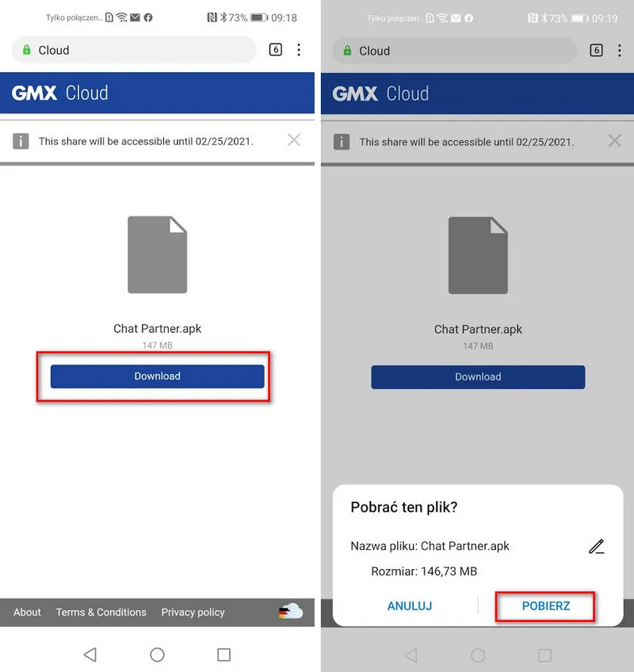
Task: Open the Terms & Conditions link
Action: [x=101, y=612]
